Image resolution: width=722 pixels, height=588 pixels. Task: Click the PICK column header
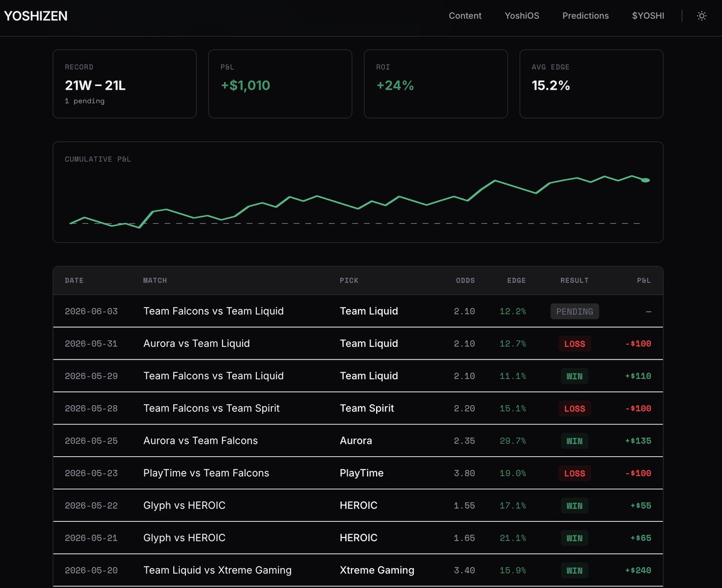point(349,281)
